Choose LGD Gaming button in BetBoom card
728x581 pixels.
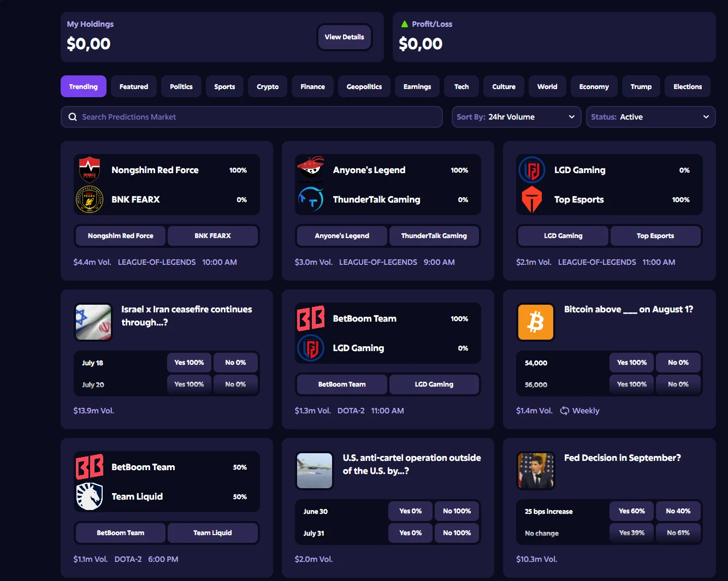tap(434, 384)
